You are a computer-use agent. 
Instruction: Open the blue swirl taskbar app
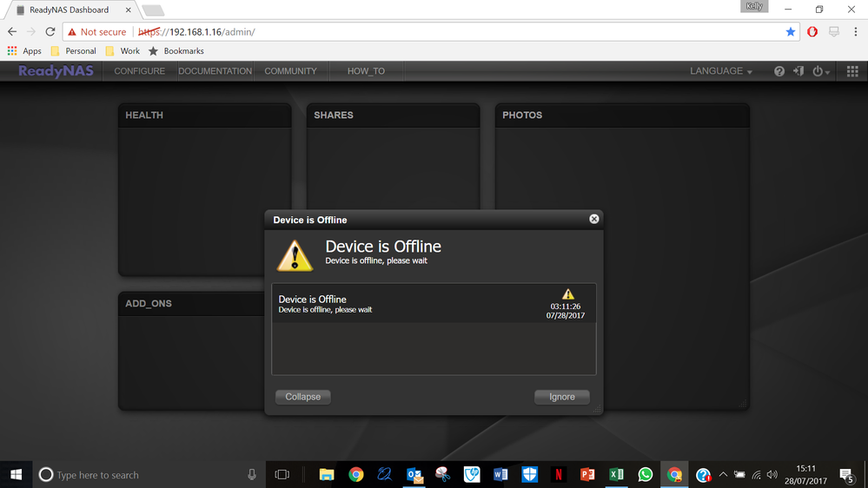click(385, 475)
